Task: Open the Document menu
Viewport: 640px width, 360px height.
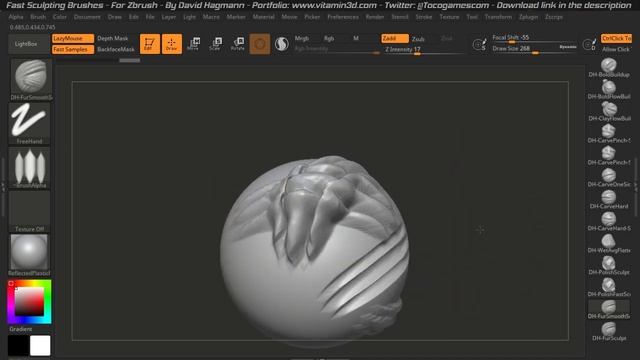Action: click(x=87, y=17)
